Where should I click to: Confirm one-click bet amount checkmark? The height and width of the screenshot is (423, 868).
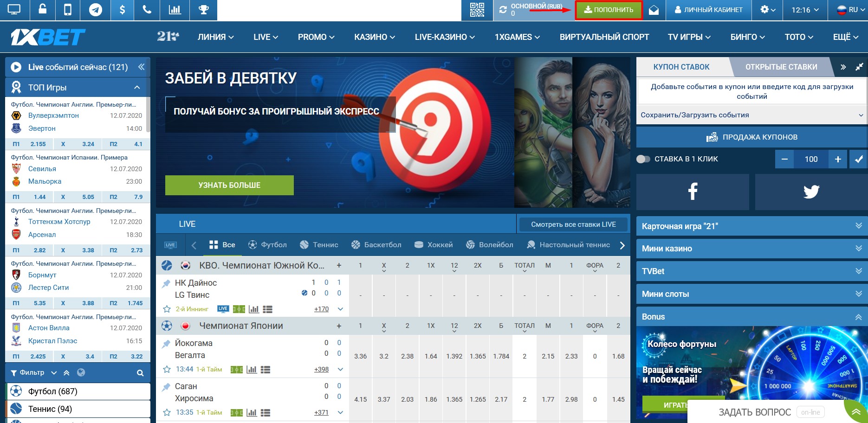tap(859, 159)
